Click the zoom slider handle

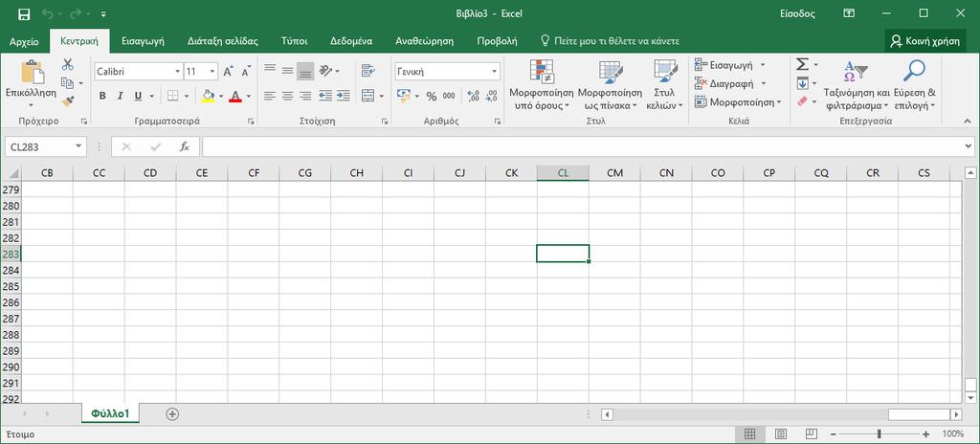tap(880, 433)
